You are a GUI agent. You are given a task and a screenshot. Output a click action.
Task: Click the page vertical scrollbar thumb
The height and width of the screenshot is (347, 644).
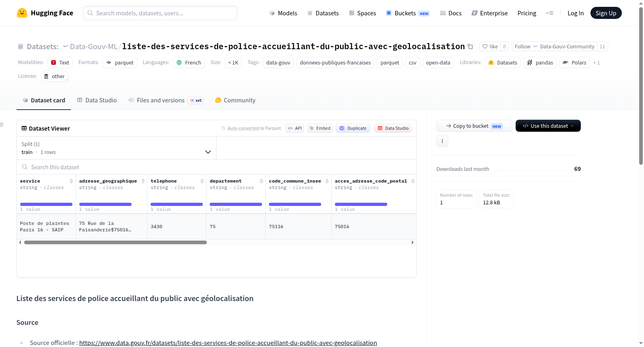click(641, 85)
